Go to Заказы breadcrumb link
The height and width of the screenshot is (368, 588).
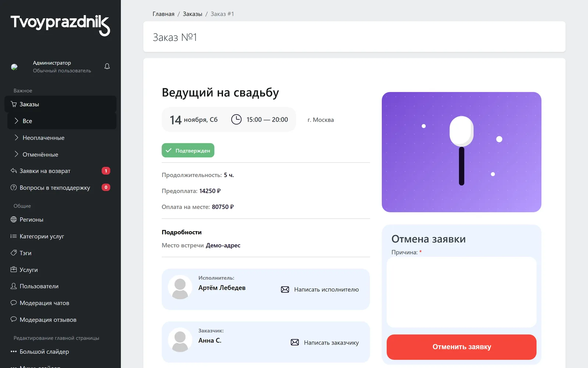193,14
